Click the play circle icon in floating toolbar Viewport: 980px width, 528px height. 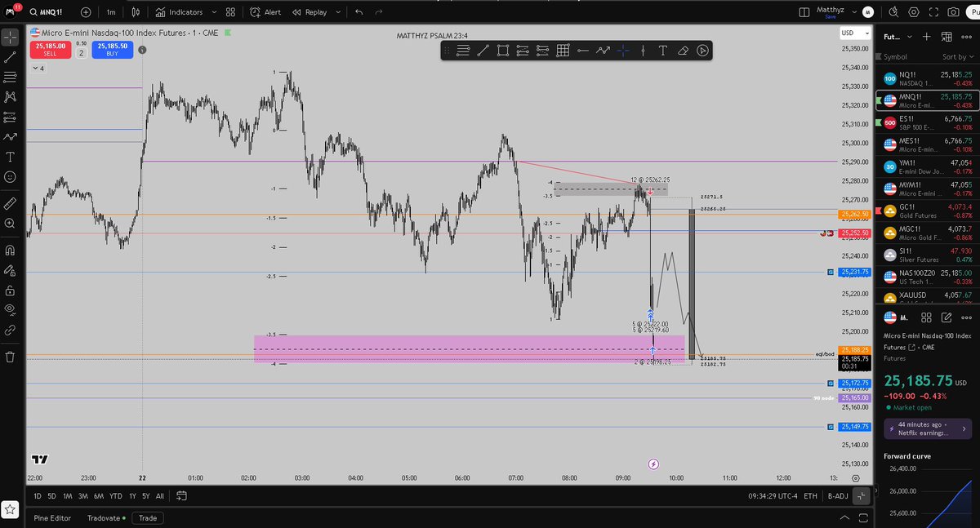click(702, 51)
